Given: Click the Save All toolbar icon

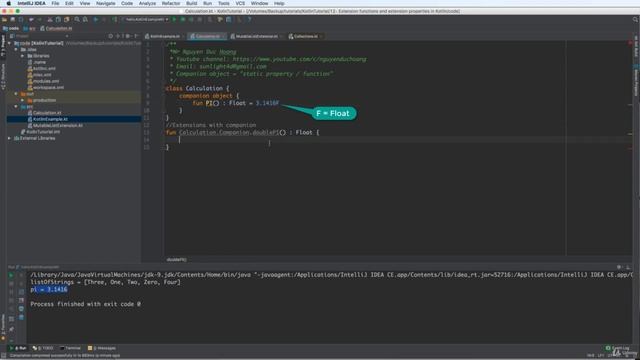Looking at the screenshot, I should point(13,19).
